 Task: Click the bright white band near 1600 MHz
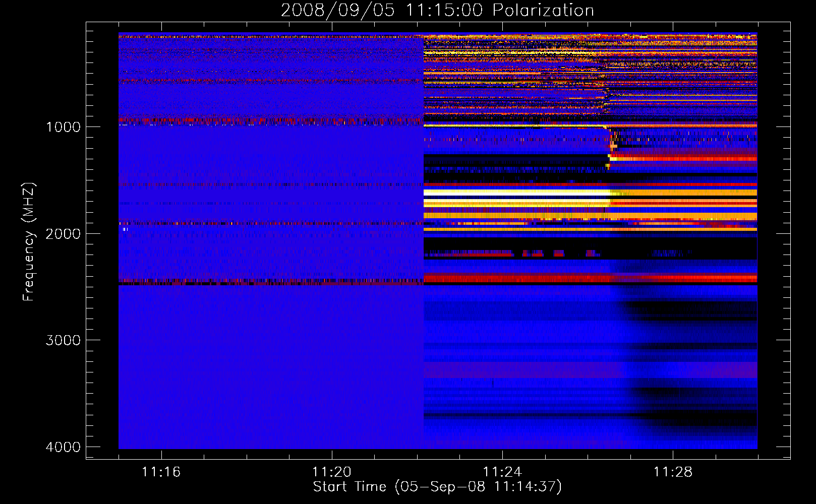tap(516, 193)
